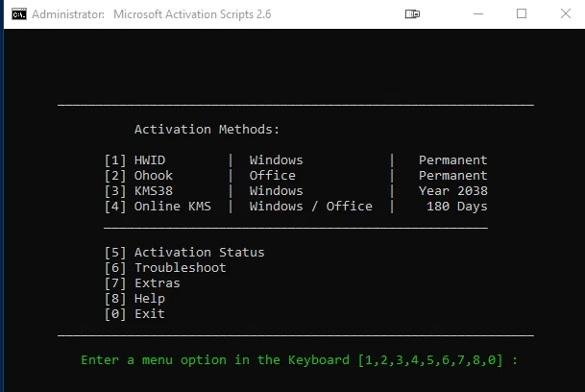
Task: Click 'Windows' in the HWID row
Action: [x=276, y=160]
